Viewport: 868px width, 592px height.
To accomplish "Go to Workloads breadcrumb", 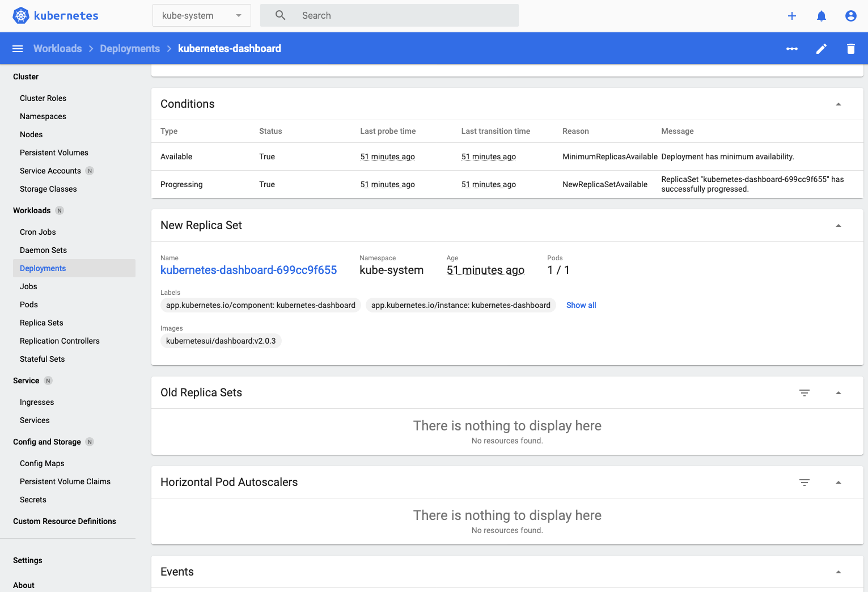I will coord(58,49).
